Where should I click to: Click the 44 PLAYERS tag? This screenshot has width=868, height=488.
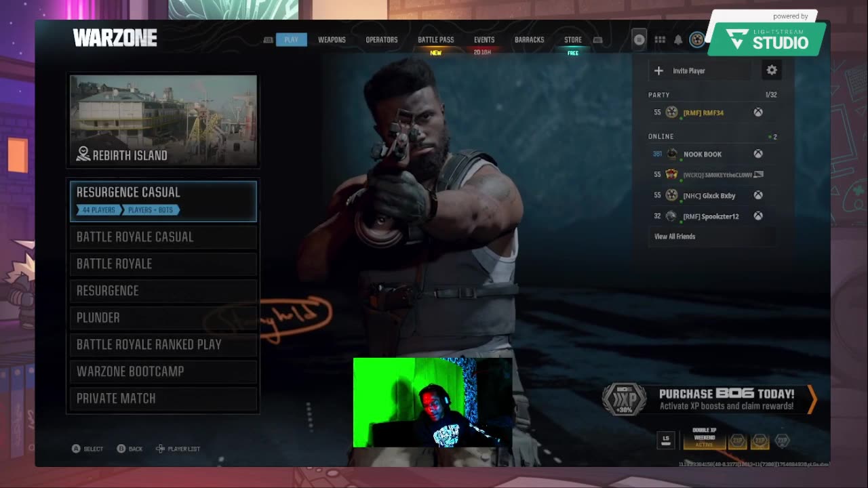pyautogui.click(x=99, y=210)
